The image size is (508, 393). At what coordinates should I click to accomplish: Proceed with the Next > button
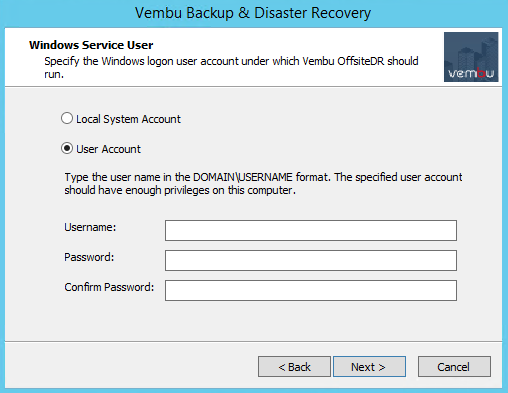pyautogui.click(x=369, y=367)
